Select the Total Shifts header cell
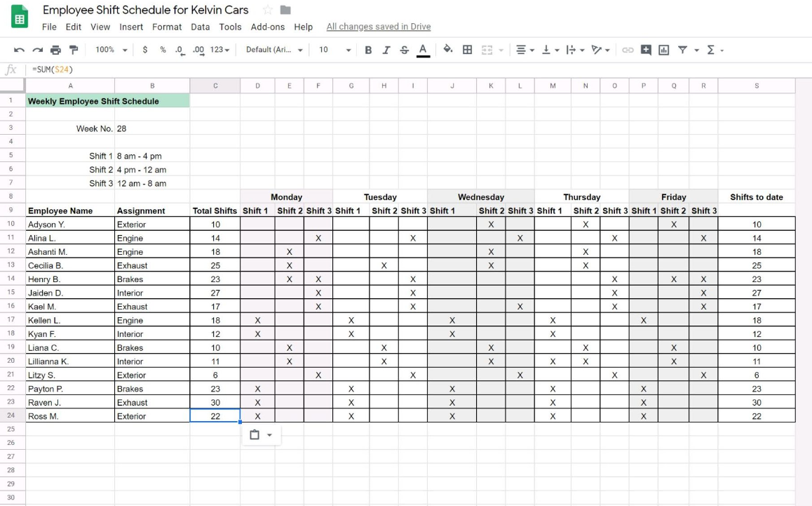Viewport: 812px width, 506px height. [215, 211]
